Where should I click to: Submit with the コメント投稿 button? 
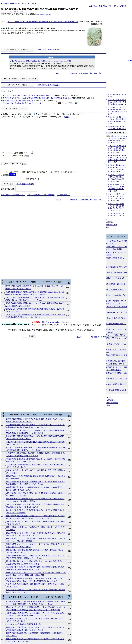(8, 184)
